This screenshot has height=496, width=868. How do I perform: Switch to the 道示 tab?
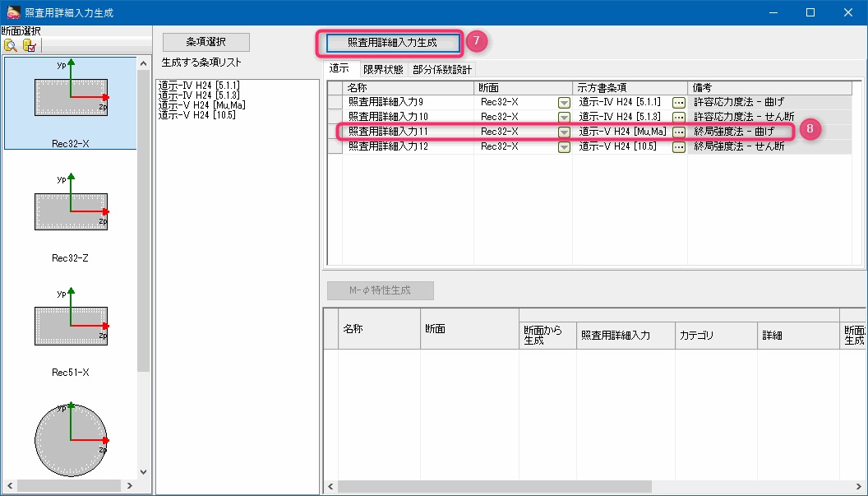coord(339,69)
